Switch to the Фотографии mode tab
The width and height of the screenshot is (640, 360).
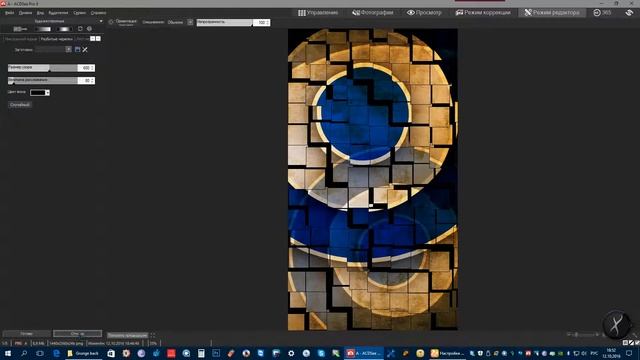click(x=373, y=13)
